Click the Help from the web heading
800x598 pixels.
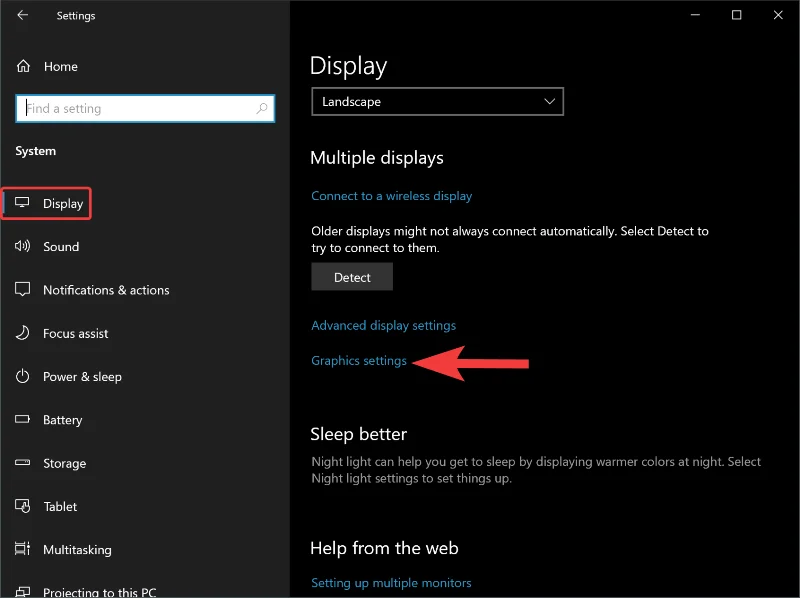(384, 548)
